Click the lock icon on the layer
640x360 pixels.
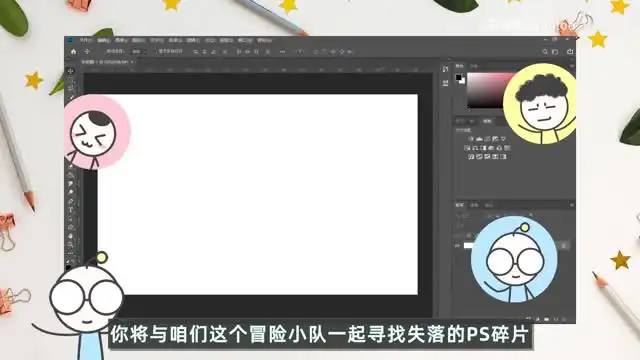pyautogui.click(x=564, y=245)
